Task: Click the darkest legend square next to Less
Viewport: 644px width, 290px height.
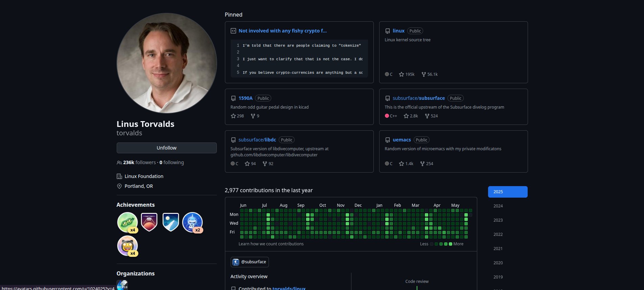Action: coord(432,244)
